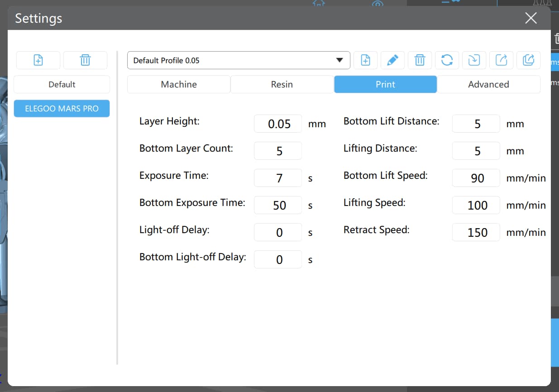The image size is (559, 392).
Task: Reset the profile with the refresh icon
Action: (x=447, y=60)
